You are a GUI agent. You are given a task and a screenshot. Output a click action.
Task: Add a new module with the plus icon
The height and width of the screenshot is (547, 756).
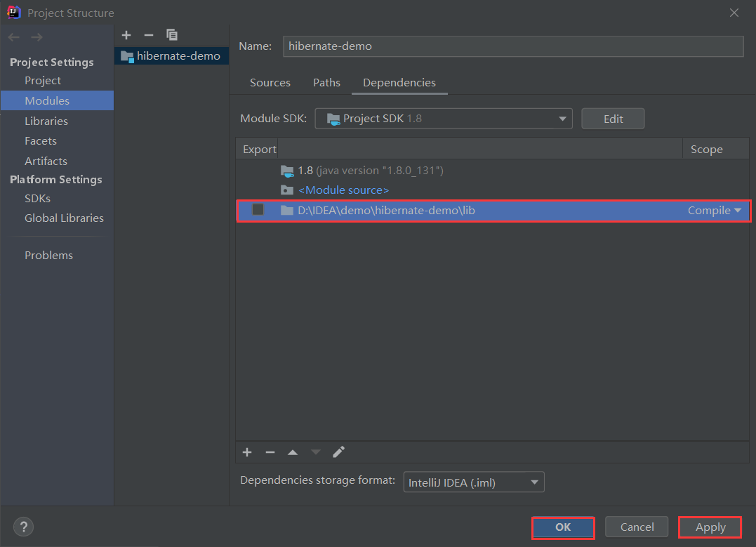click(126, 35)
